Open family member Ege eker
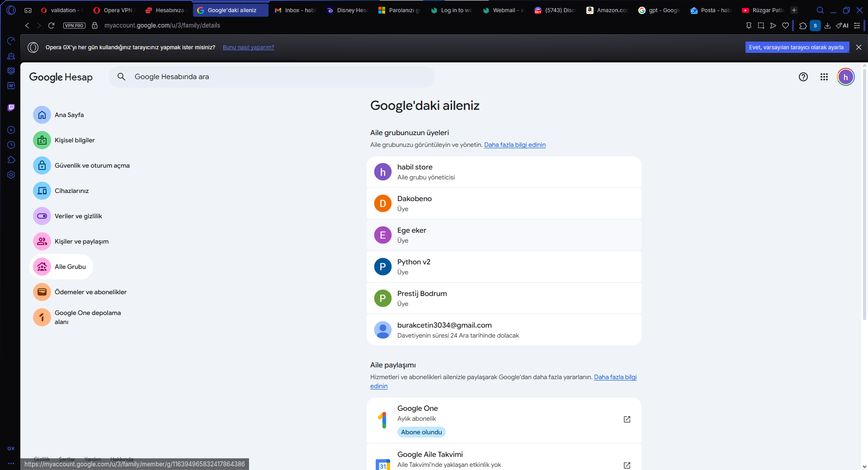The height and width of the screenshot is (470, 868). coord(504,235)
